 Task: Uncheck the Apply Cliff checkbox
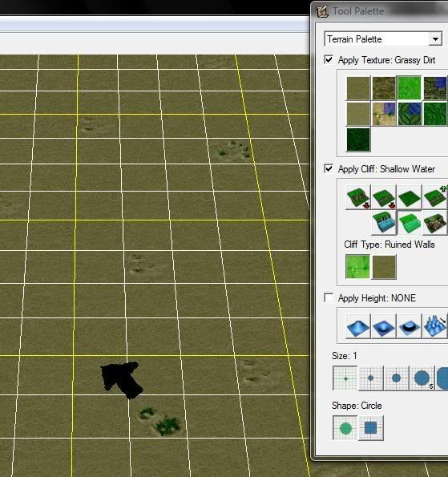[x=329, y=168]
